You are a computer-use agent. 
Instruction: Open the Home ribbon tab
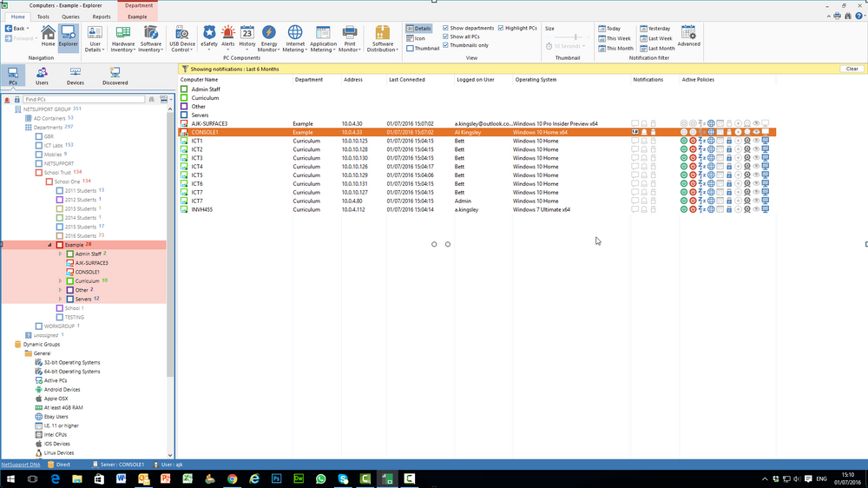click(17, 16)
